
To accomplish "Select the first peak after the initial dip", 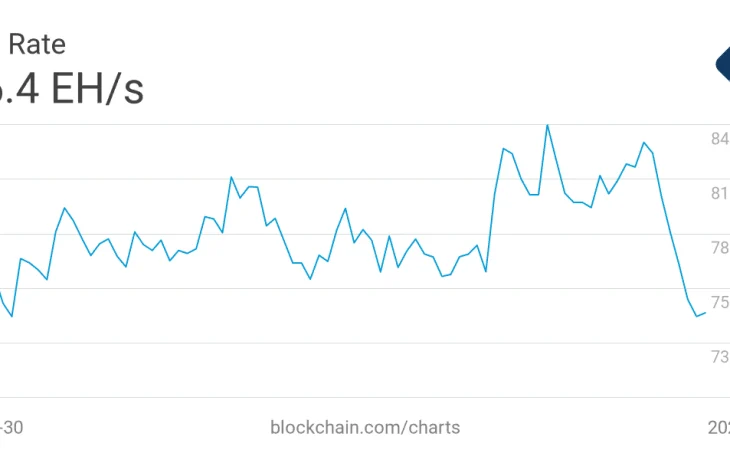I will point(20,258).
